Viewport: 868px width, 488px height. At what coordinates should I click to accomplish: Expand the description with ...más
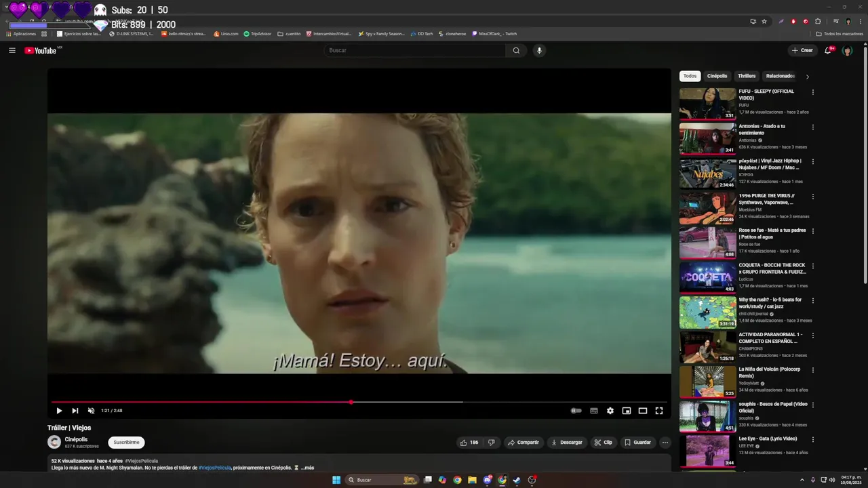[308, 468]
